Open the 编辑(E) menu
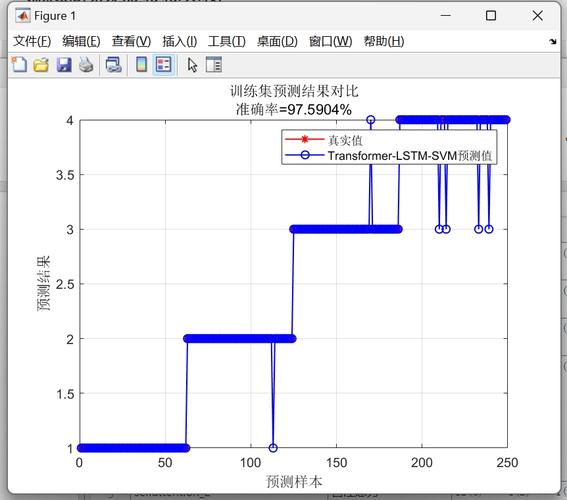The width and height of the screenshot is (567, 500). pos(81,41)
